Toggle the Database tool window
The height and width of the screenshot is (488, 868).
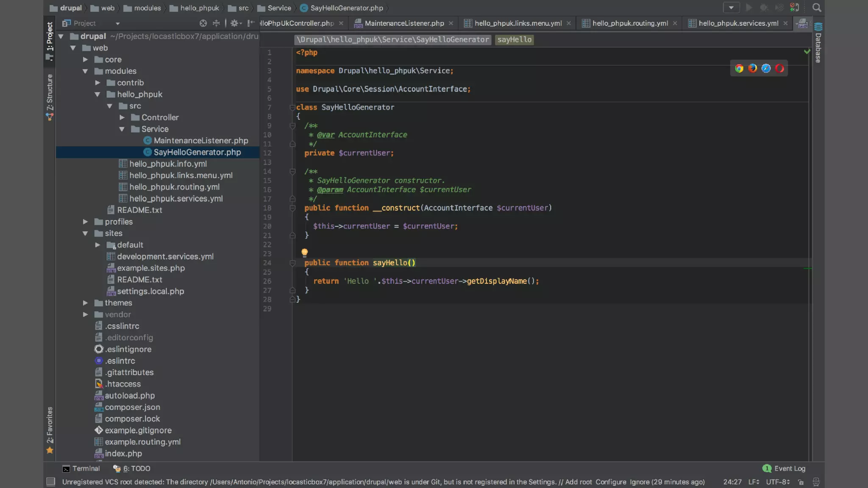click(x=818, y=43)
